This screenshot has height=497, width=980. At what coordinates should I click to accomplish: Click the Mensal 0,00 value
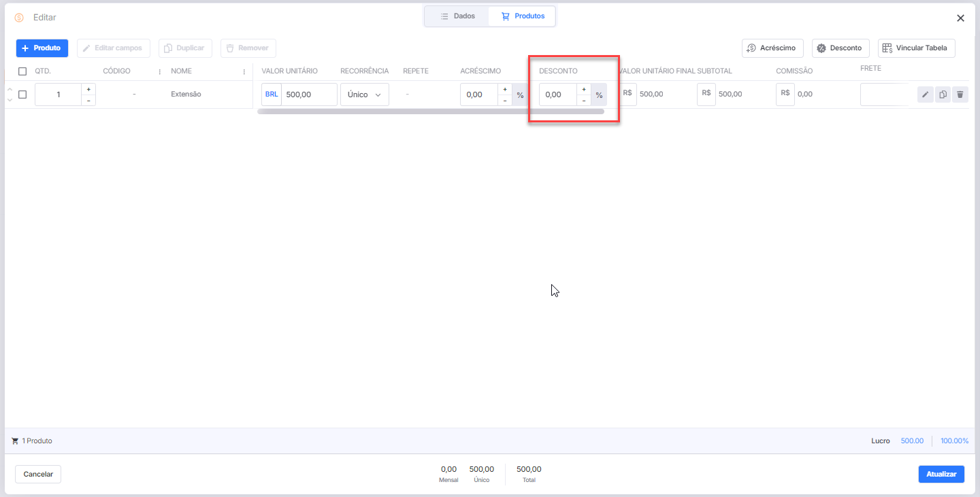(x=448, y=469)
